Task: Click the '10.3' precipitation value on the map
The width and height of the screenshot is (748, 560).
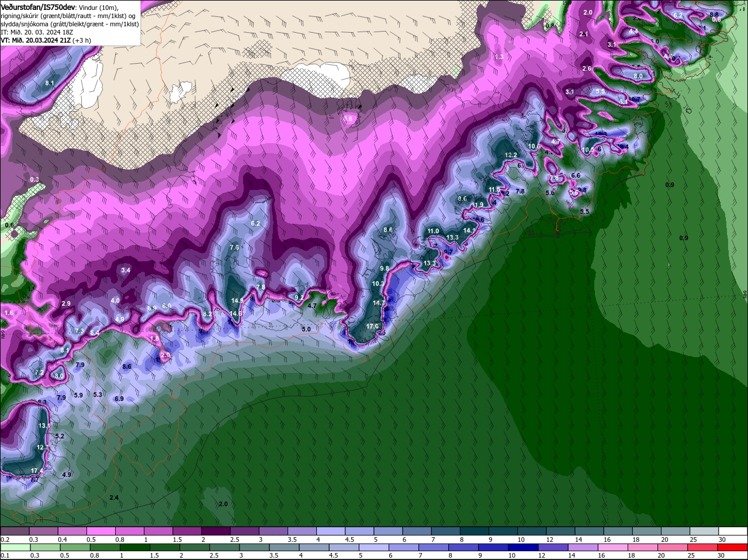Action: [x=378, y=284]
